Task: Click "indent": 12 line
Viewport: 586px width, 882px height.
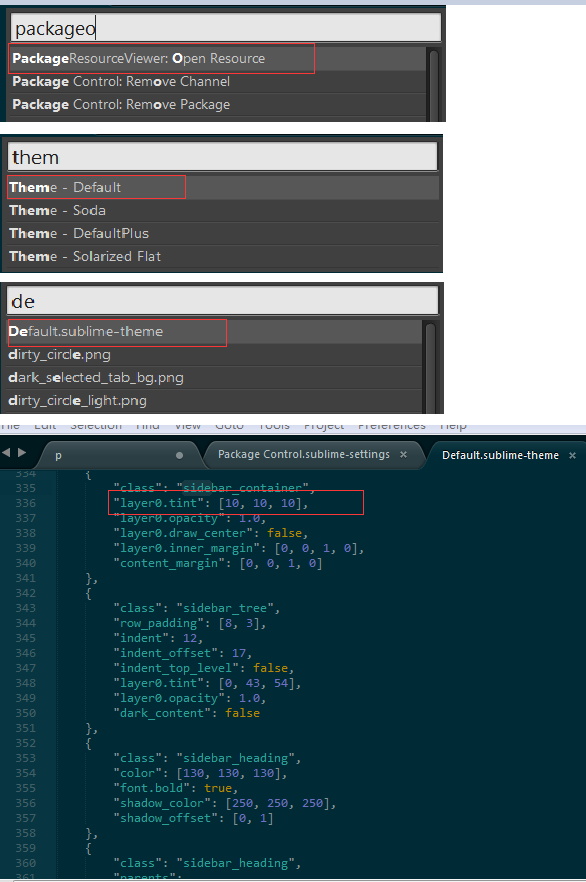Action: (158, 638)
